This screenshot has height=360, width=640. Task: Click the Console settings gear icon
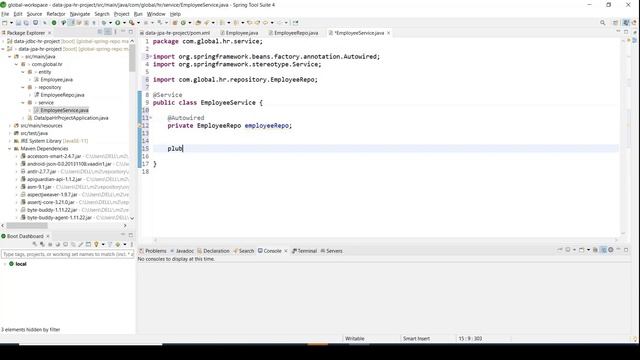(x=611, y=249)
